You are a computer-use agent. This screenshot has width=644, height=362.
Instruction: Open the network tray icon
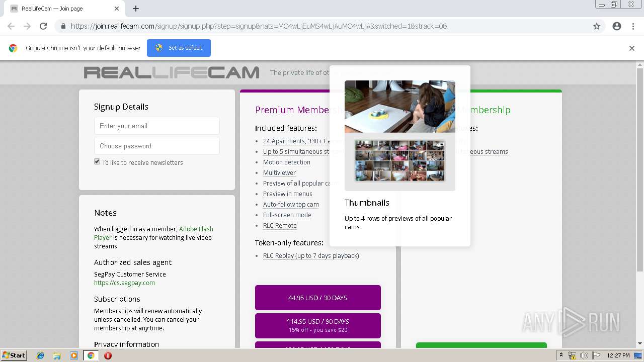(x=572, y=355)
